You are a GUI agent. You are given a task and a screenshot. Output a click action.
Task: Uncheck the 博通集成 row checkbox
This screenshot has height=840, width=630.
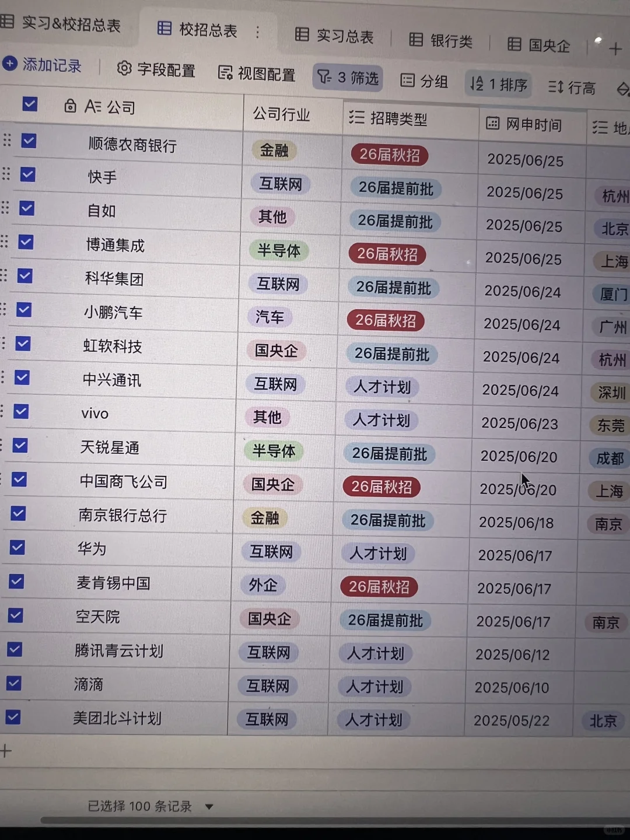click(26, 242)
